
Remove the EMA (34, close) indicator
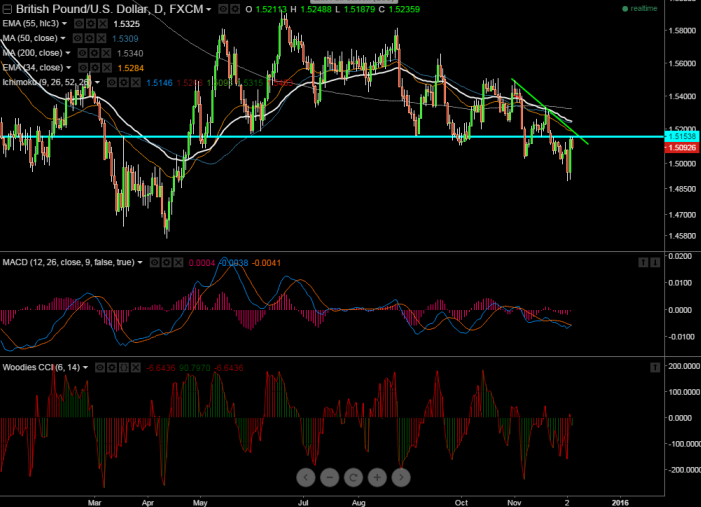coord(106,68)
